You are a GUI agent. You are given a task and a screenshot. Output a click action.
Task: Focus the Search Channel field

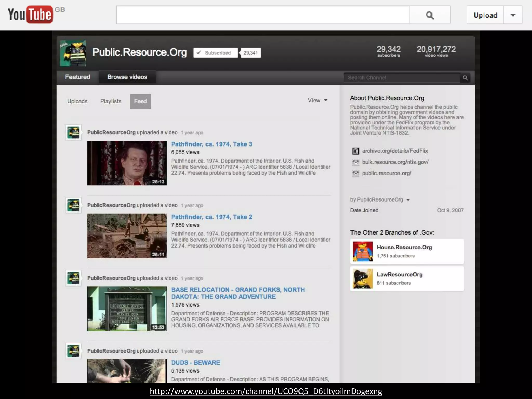pyautogui.click(x=402, y=78)
